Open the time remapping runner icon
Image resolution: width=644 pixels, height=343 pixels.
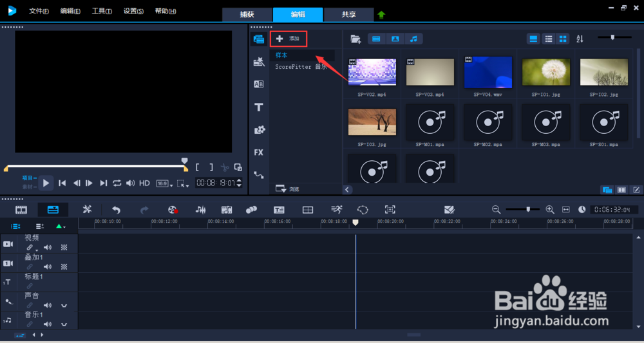click(336, 210)
